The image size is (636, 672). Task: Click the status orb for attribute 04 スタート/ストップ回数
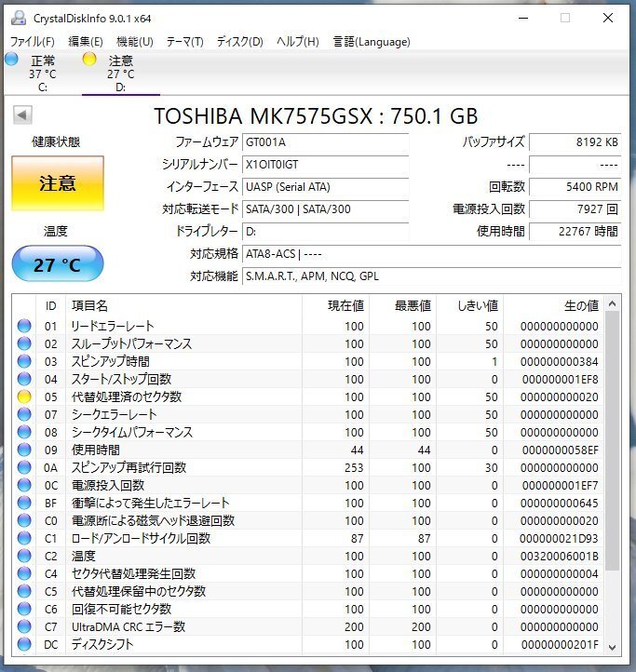(x=24, y=380)
